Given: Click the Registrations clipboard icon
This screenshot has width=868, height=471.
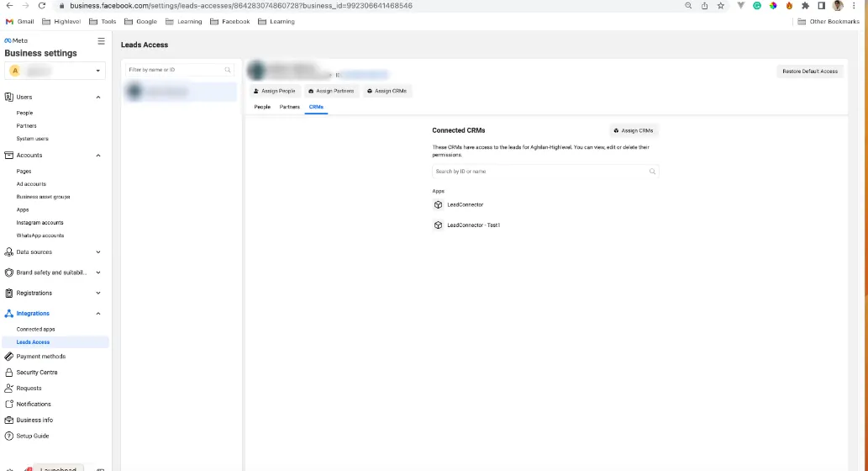Looking at the screenshot, I should pos(9,294).
